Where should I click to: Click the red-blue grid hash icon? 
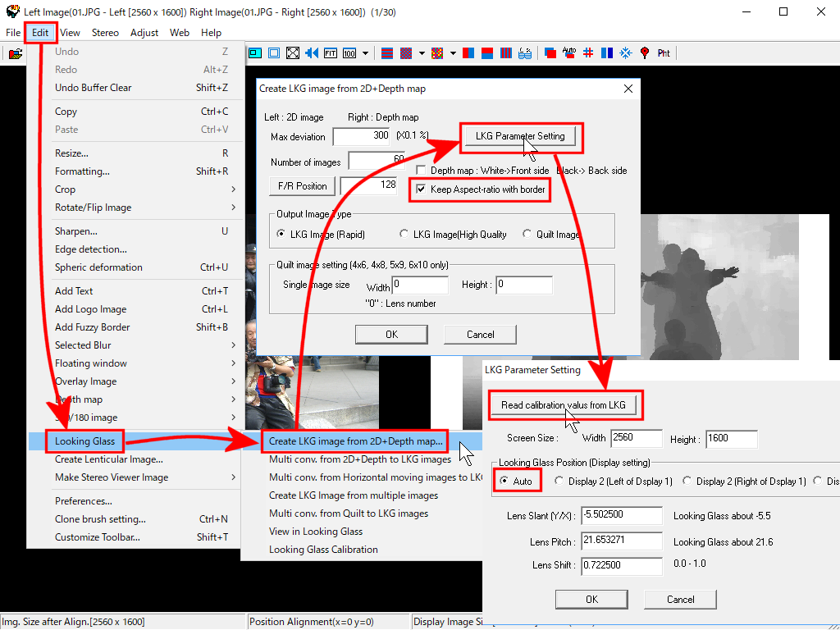coord(588,53)
